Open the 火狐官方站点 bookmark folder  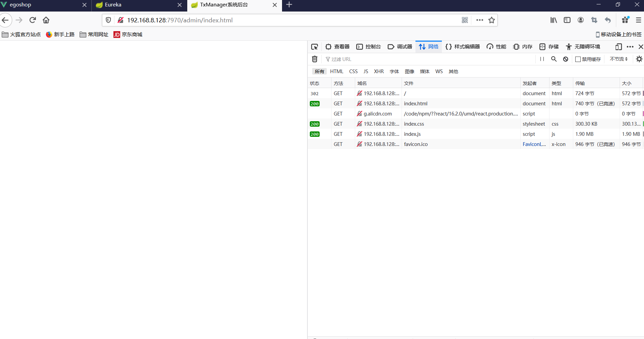click(21, 35)
